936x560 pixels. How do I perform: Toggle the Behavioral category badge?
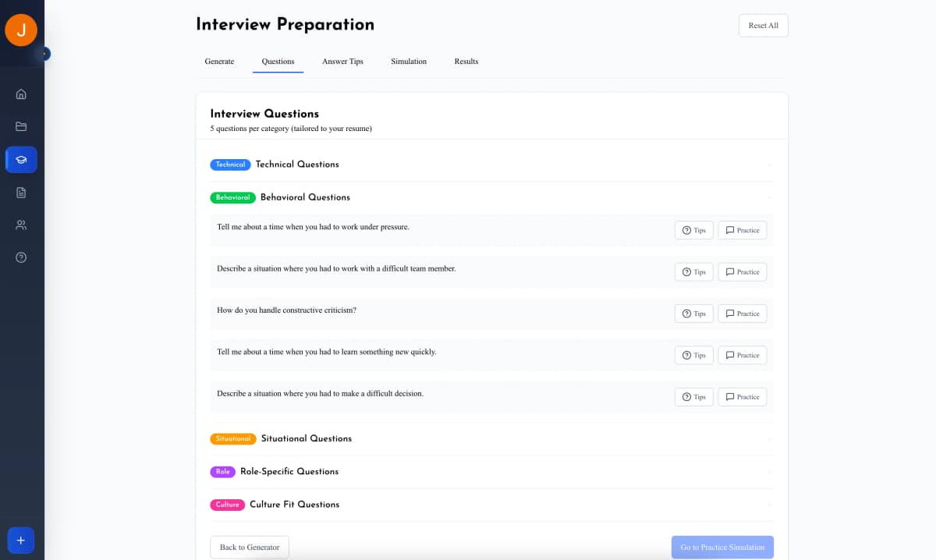click(x=232, y=197)
